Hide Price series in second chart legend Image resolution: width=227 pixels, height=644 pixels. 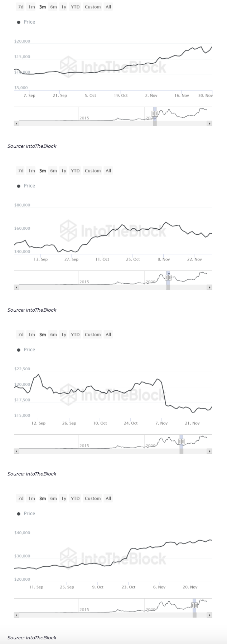26,186
